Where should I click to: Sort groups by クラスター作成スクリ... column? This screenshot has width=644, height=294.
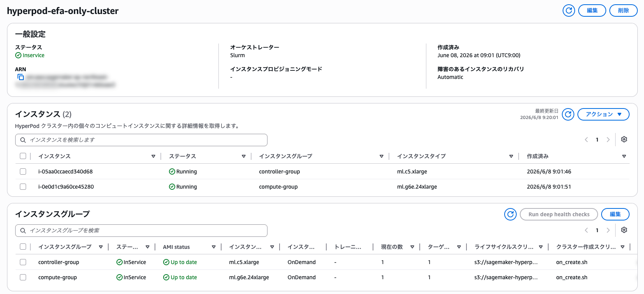(x=622, y=247)
